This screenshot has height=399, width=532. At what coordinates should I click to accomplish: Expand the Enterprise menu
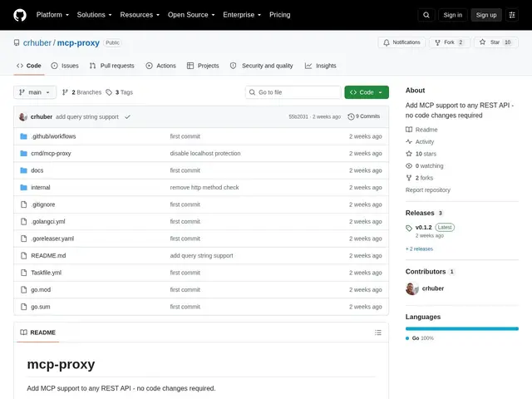point(242,15)
